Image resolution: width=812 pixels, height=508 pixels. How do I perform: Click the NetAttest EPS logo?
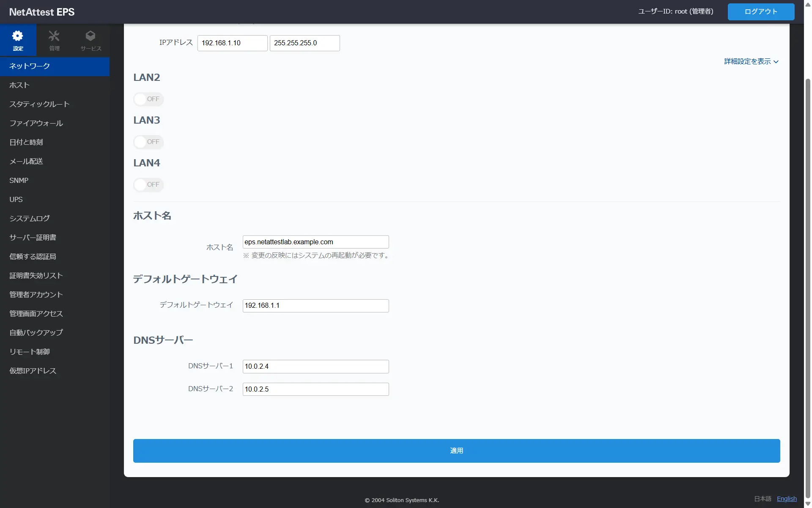42,12
